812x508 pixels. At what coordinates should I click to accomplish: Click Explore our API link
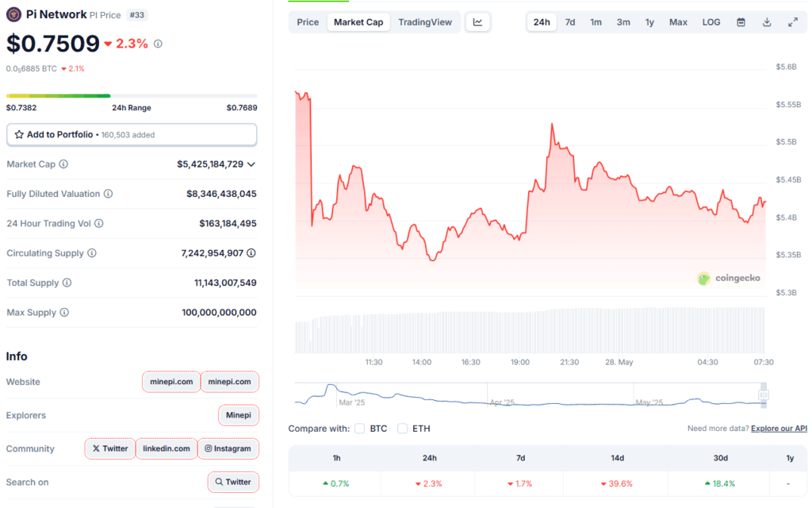click(779, 429)
